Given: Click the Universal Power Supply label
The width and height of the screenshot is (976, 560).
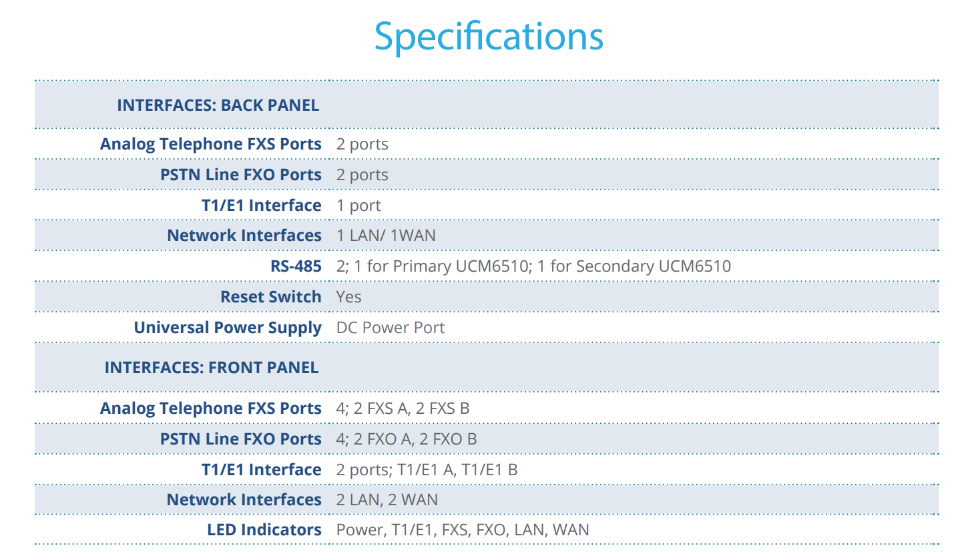Looking at the screenshot, I should click(228, 328).
